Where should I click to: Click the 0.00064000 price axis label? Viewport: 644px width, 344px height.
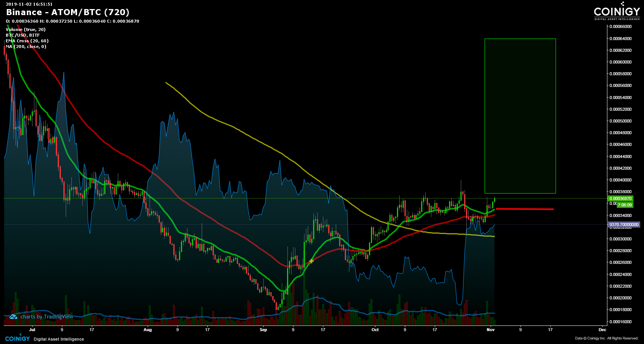tap(620, 39)
